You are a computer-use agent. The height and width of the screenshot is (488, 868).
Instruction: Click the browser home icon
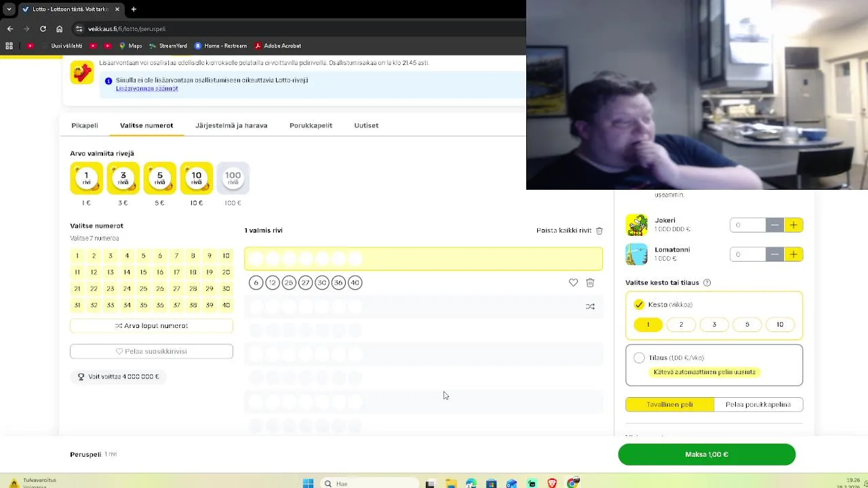(x=60, y=28)
